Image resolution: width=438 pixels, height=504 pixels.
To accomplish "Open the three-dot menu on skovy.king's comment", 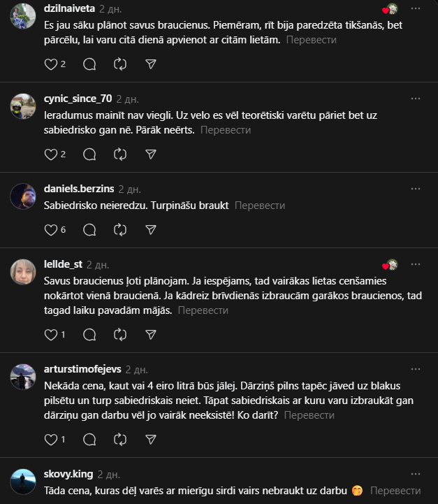I will pos(416,474).
